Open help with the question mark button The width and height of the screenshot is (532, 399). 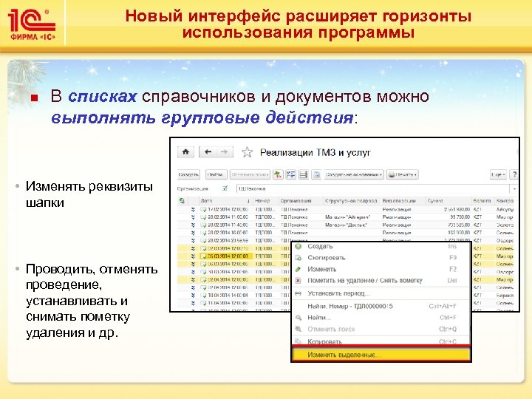pos(514,174)
